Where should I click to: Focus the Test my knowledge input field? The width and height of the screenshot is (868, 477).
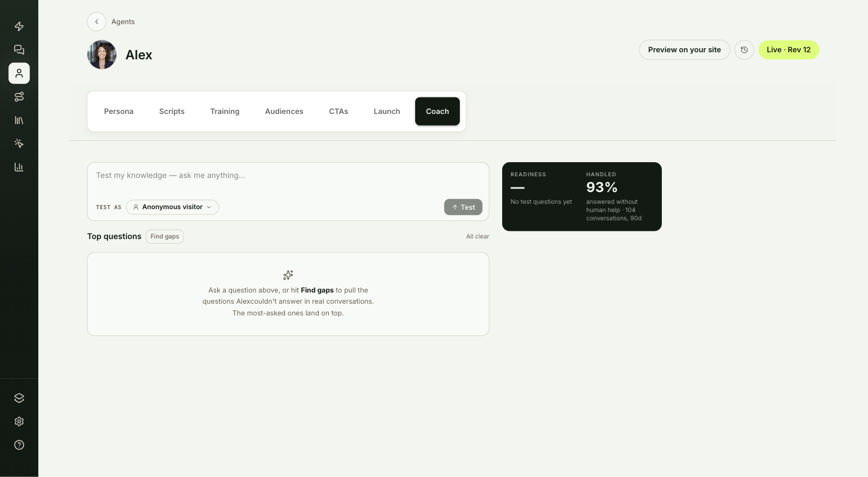pyautogui.click(x=288, y=176)
